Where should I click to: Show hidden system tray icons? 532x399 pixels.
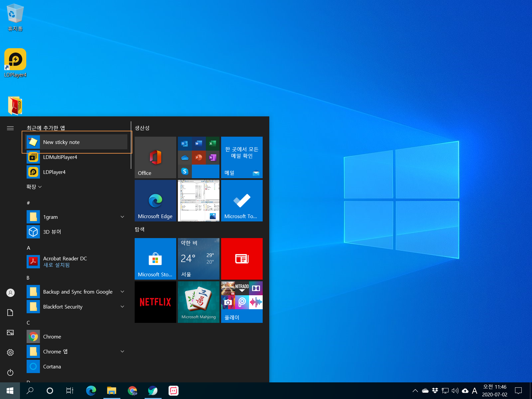pos(415,391)
